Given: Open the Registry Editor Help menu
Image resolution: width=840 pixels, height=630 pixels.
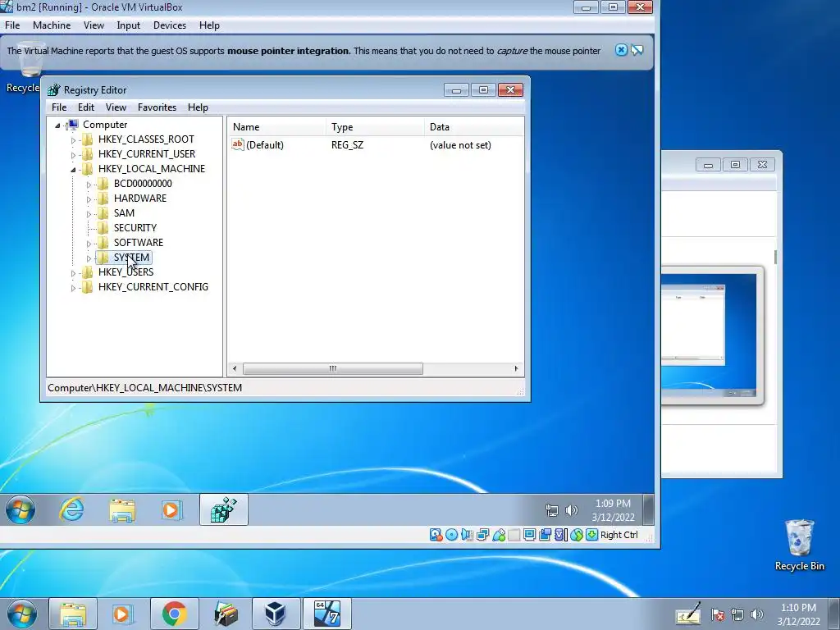Looking at the screenshot, I should coord(198,107).
